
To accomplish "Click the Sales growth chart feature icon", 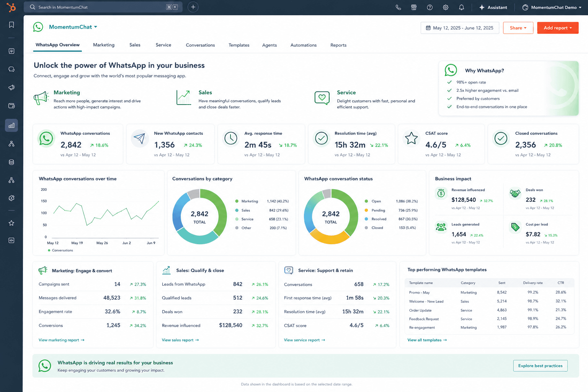I will click(x=184, y=97).
